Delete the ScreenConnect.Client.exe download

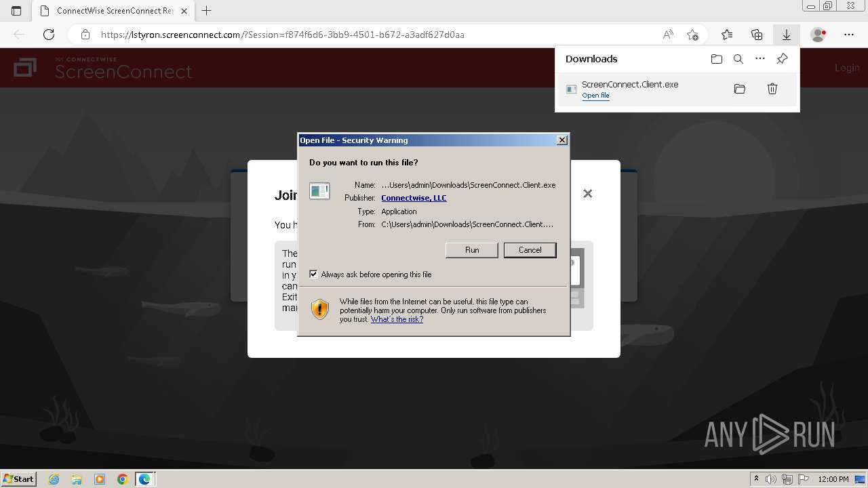772,89
